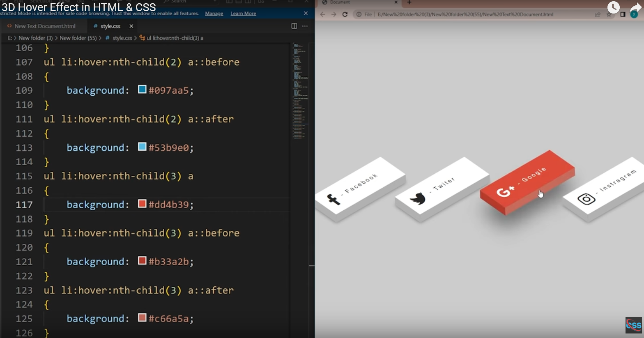644x338 pixels.
Task: Open a new browser tab with plus
Action: (409, 2)
